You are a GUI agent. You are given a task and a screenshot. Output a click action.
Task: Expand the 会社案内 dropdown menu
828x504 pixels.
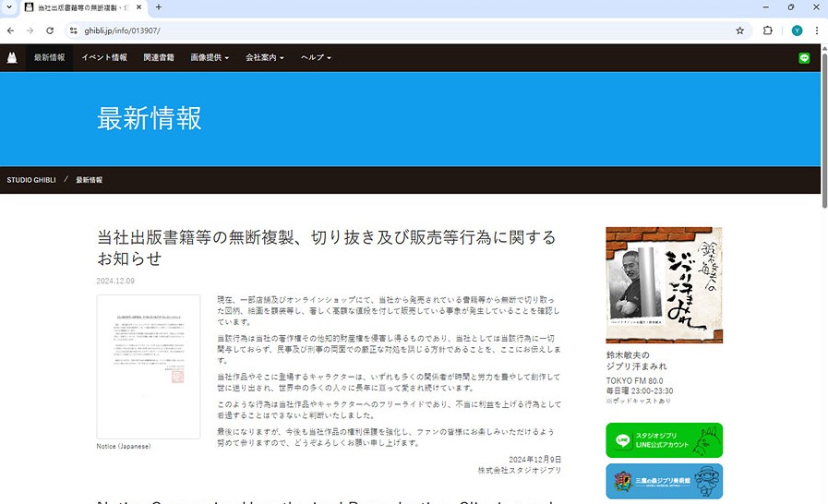(265, 57)
